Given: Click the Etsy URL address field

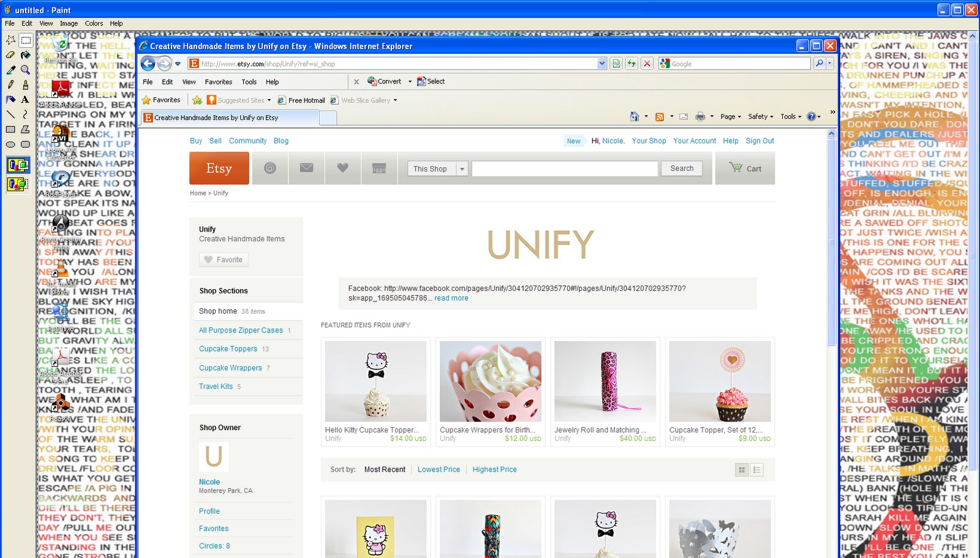Looking at the screenshot, I should [x=393, y=64].
